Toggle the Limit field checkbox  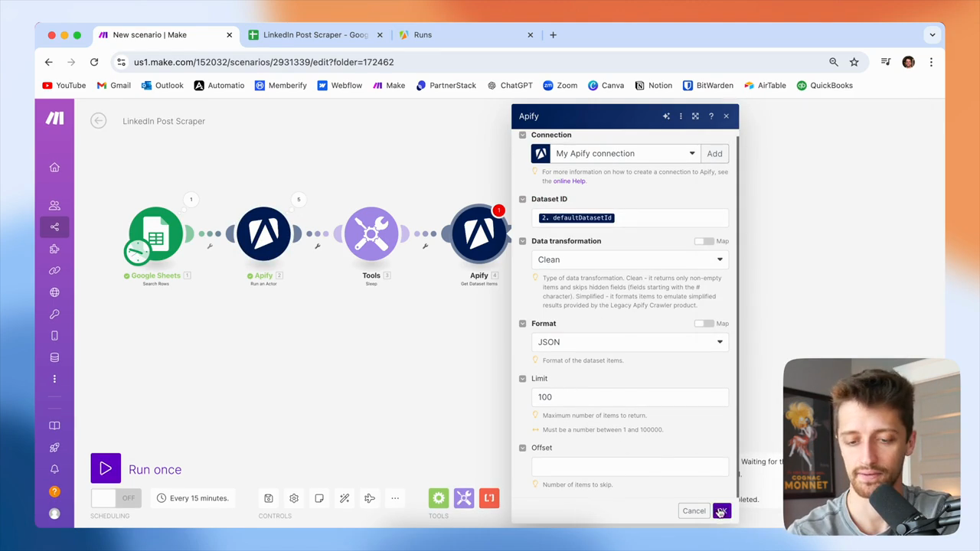[523, 379]
